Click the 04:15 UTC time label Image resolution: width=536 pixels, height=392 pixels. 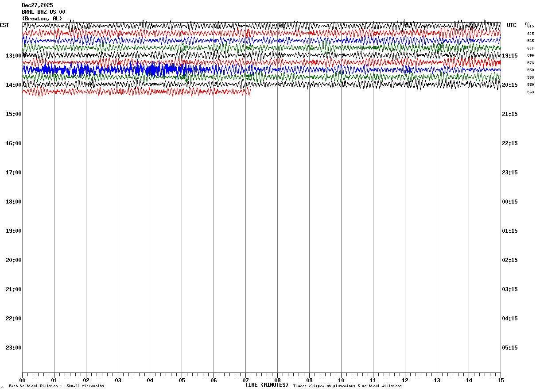tap(510, 319)
